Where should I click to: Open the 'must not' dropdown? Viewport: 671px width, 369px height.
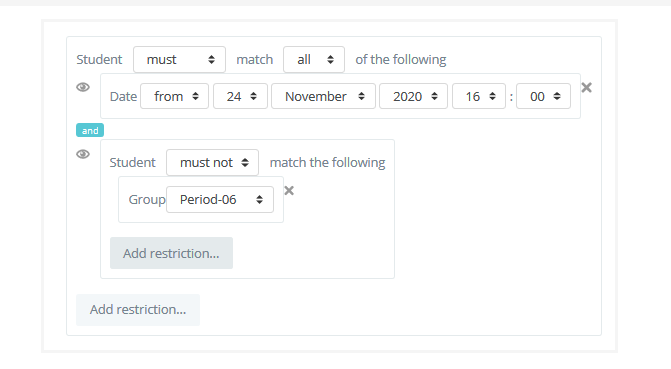[213, 162]
